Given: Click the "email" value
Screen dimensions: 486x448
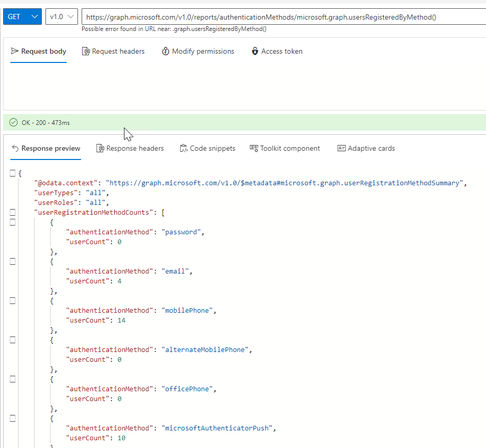Looking at the screenshot, I should [x=175, y=271].
